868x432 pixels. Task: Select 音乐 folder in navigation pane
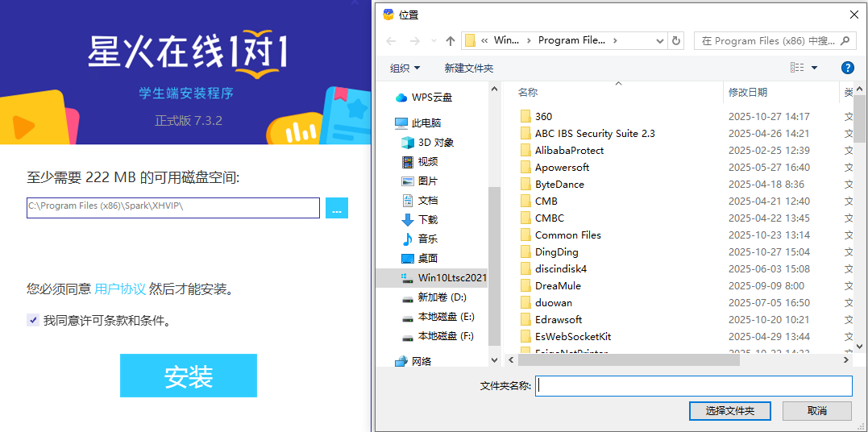pyautogui.click(x=419, y=239)
